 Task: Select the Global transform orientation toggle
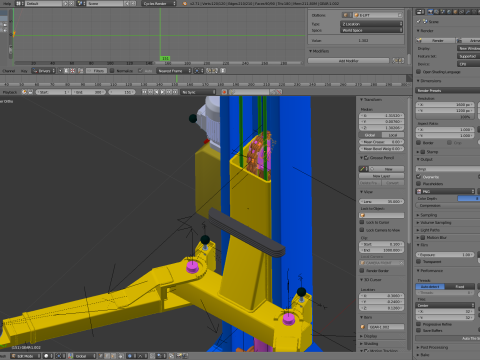(x=370, y=135)
